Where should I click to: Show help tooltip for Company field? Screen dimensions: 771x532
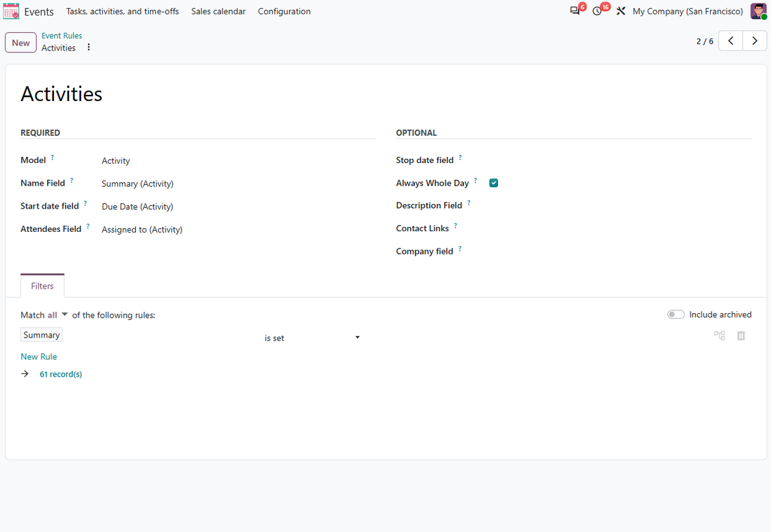point(460,249)
